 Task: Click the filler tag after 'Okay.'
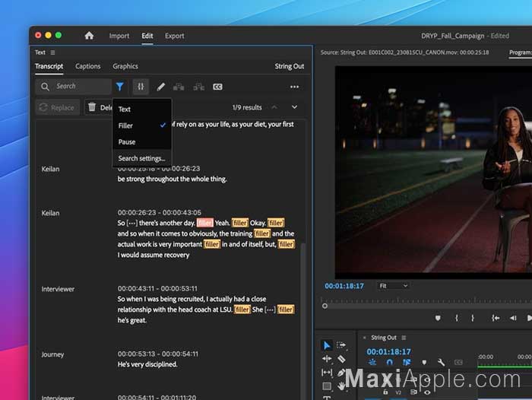[x=276, y=223]
